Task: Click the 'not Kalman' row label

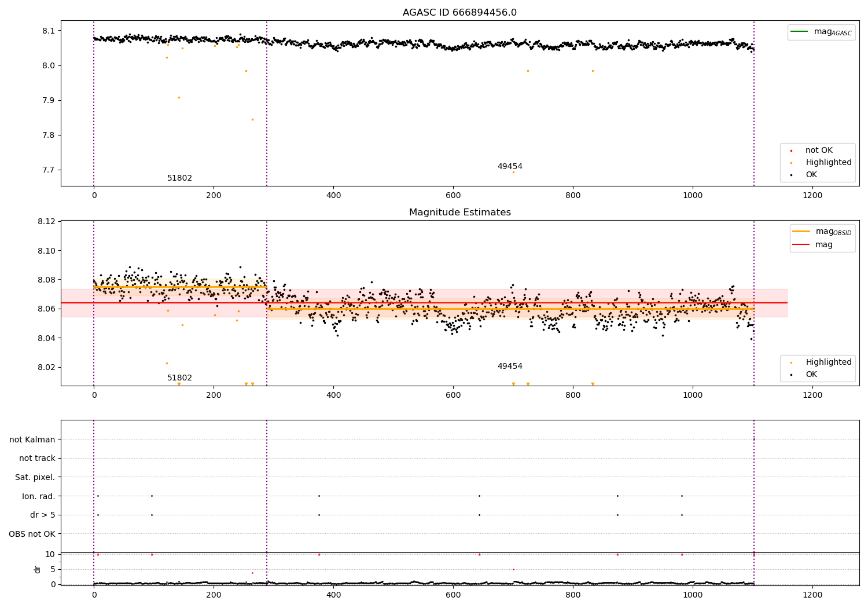Action: (32, 440)
